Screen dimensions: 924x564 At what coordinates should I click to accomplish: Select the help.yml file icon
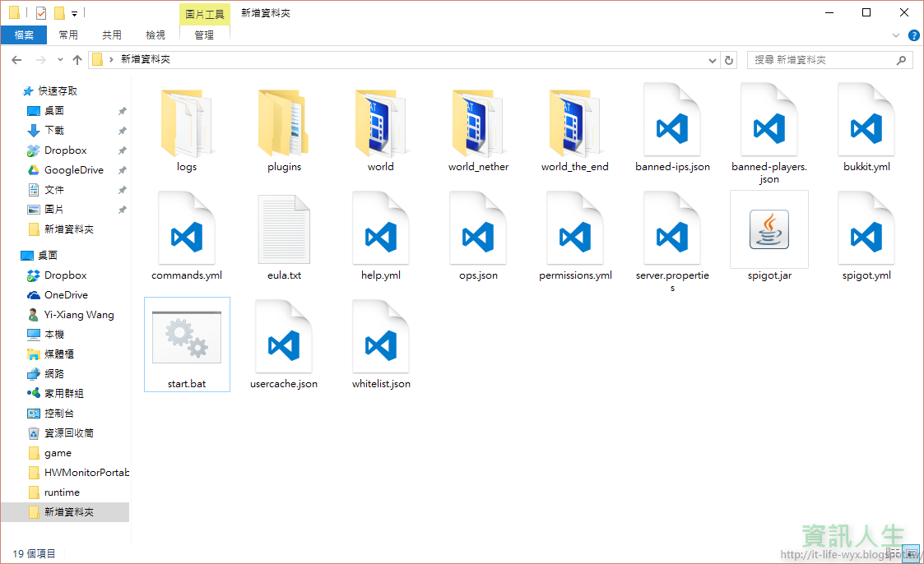(381, 229)
